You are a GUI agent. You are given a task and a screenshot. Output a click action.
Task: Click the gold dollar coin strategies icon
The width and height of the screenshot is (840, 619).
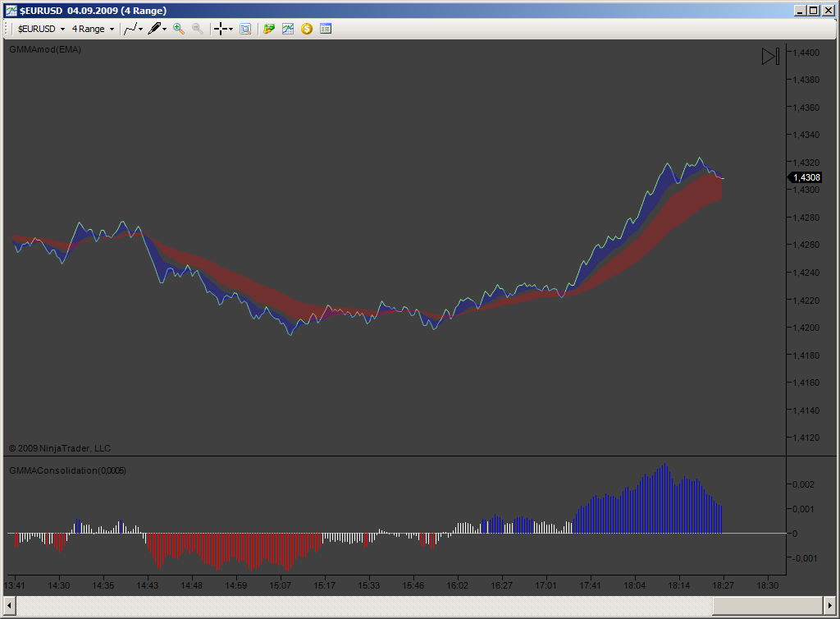click(307, 29)
